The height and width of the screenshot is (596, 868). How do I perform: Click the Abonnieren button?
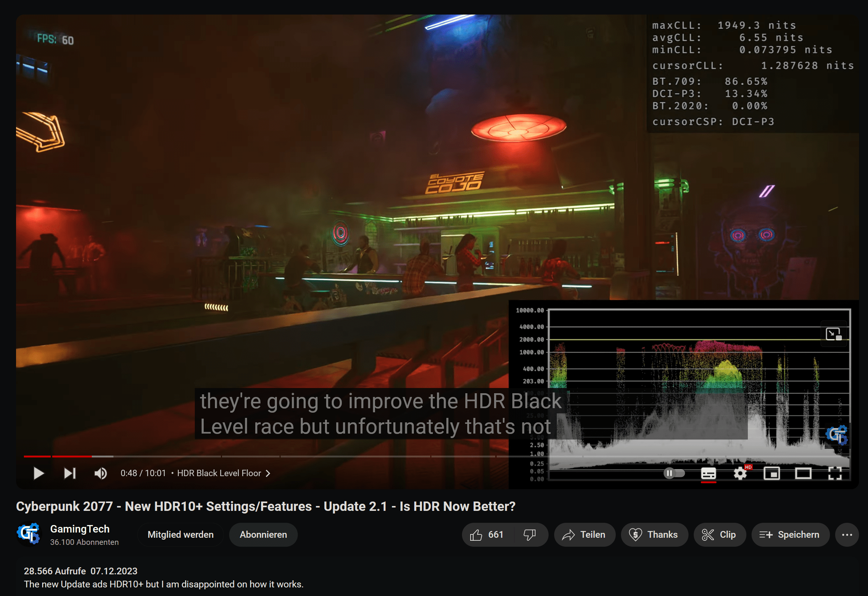pyautogui.click(x=263, y=534)
